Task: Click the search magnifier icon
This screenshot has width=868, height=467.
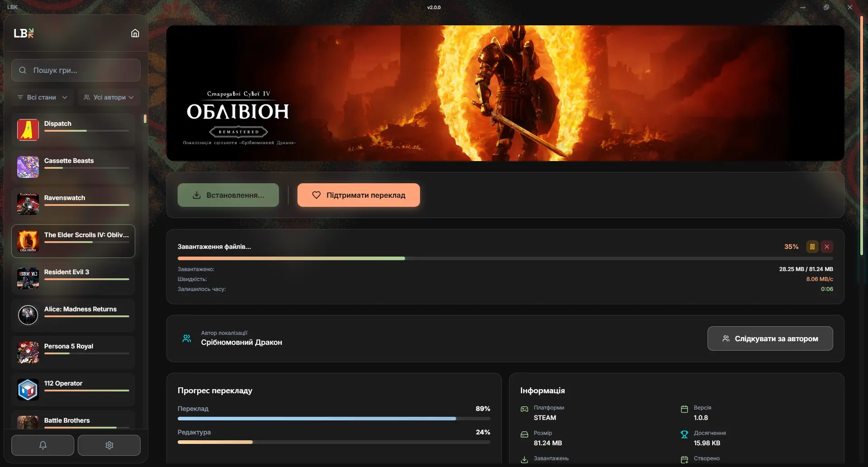Action: pos(23,70)
